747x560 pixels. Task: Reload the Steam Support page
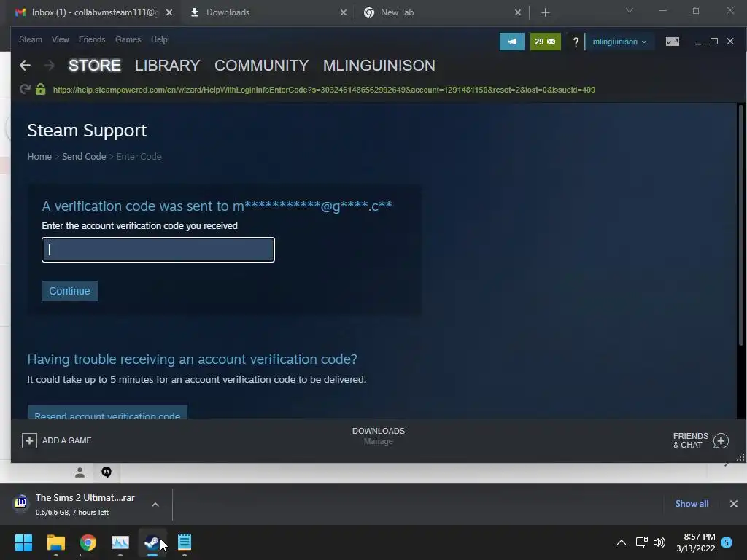(25, 89)
